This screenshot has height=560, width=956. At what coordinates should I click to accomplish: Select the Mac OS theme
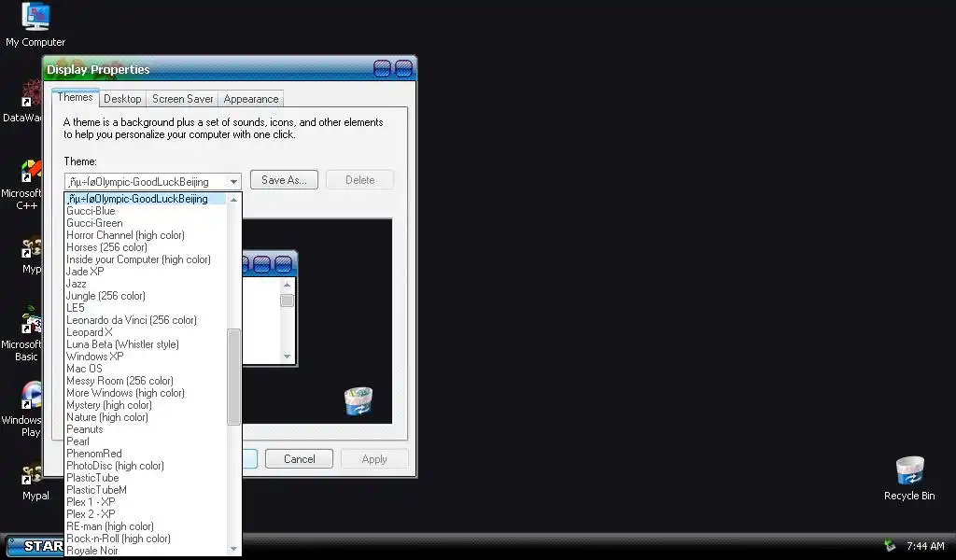click(x=145, y=369)
